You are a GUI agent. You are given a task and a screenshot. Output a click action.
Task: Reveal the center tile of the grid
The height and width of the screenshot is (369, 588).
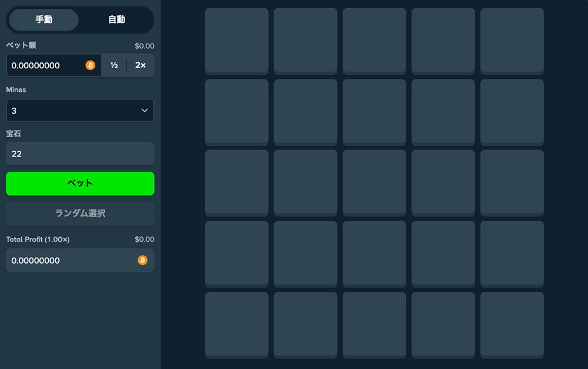click(x=374, y=183)
